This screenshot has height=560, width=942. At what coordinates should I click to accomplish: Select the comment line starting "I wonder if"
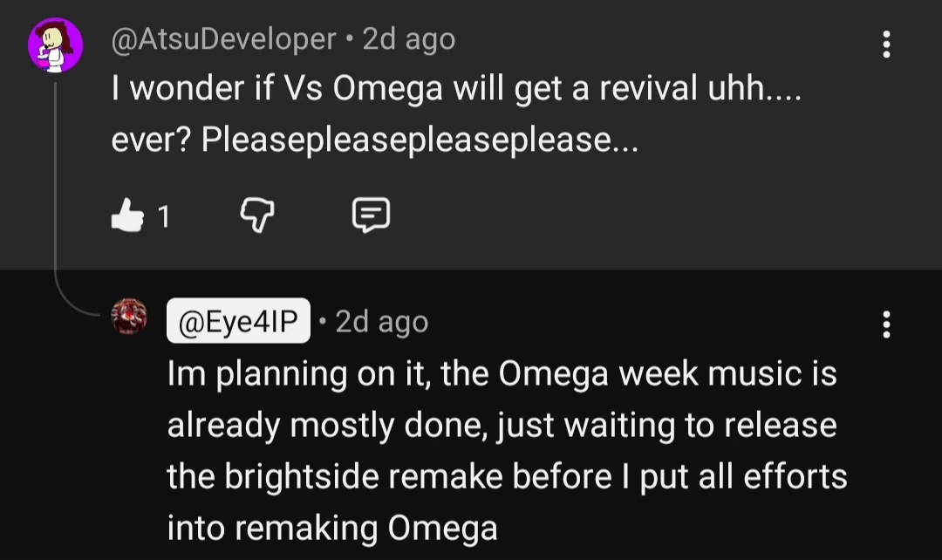pyautogui.click(x=454, y=91)
